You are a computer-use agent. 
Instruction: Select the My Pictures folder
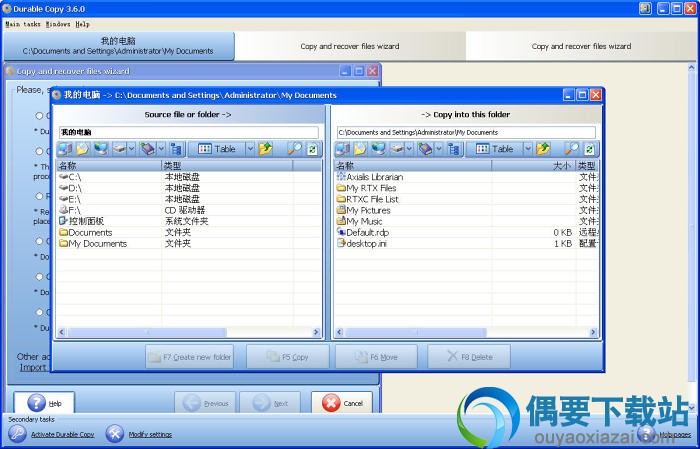[467, 210]
